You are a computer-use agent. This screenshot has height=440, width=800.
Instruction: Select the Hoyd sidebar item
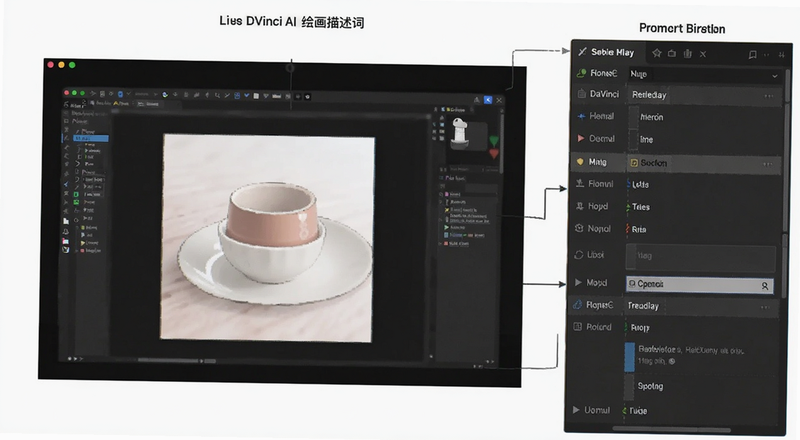pos(598,206)
